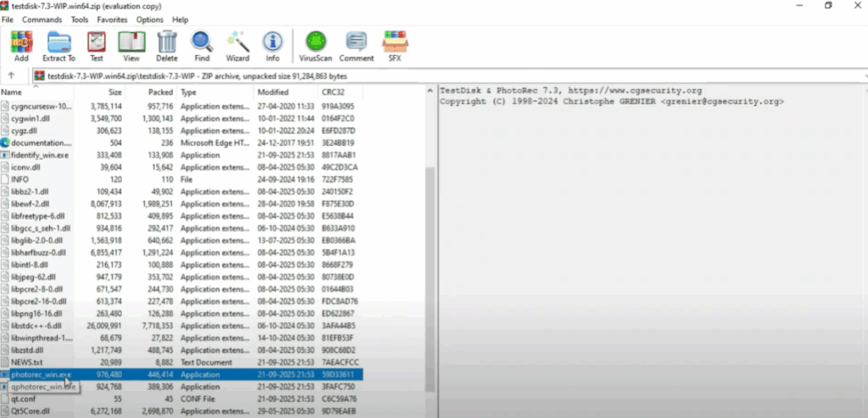Launch the Wizard tool
This screenshot has width=868, height=418.
(237, 45)
